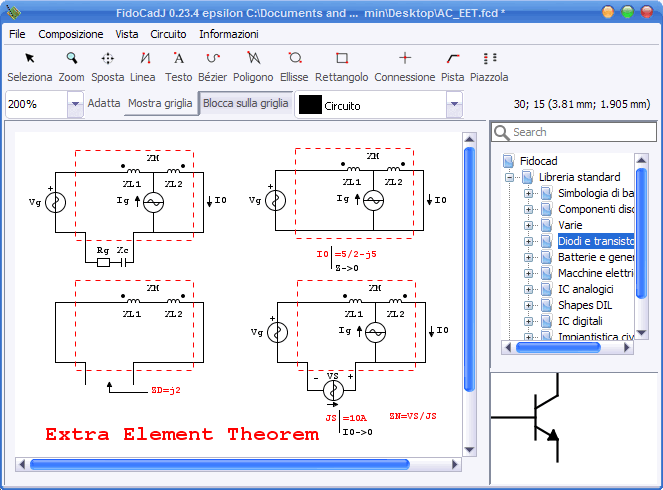Screen dimensions: 663x490
Task: Activate the Bézier curve tool
Action: [x=212, y=65]
